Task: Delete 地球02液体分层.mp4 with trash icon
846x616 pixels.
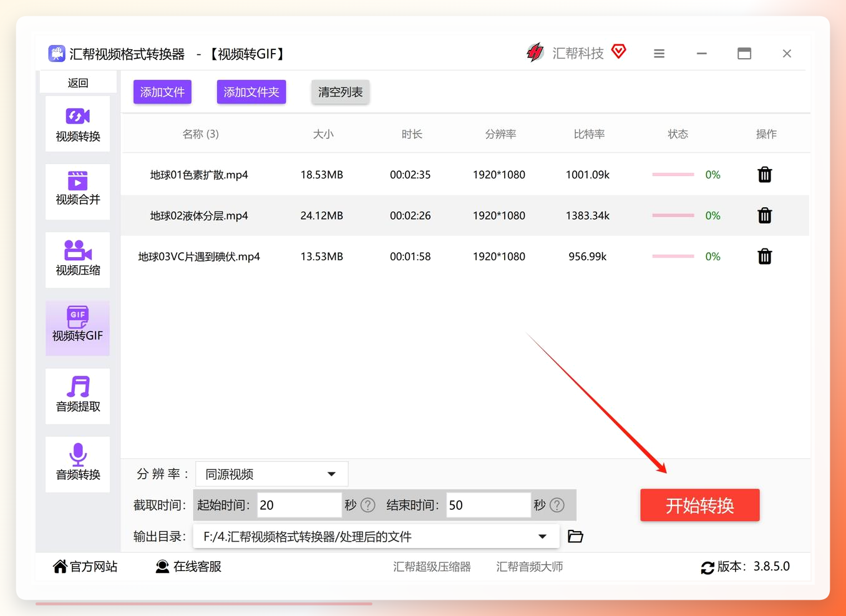Action: 765,216
